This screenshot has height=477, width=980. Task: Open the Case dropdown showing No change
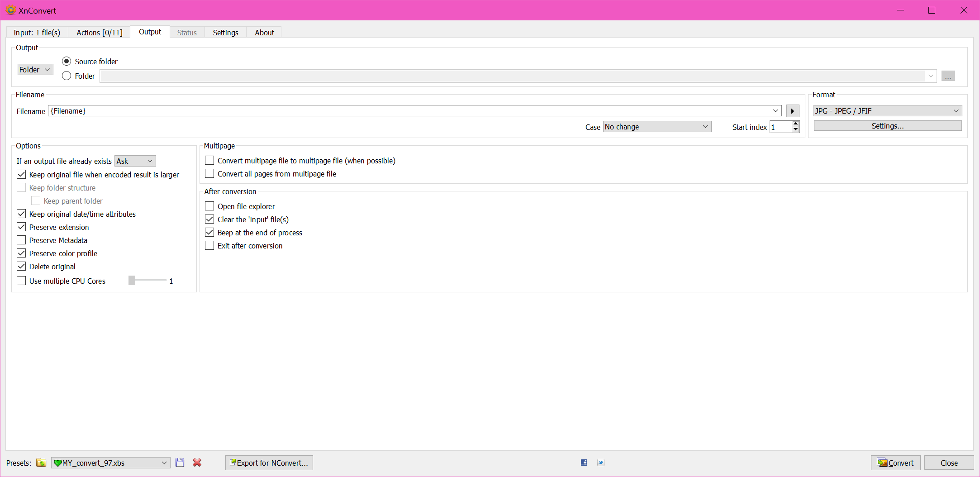click(657, 127)
